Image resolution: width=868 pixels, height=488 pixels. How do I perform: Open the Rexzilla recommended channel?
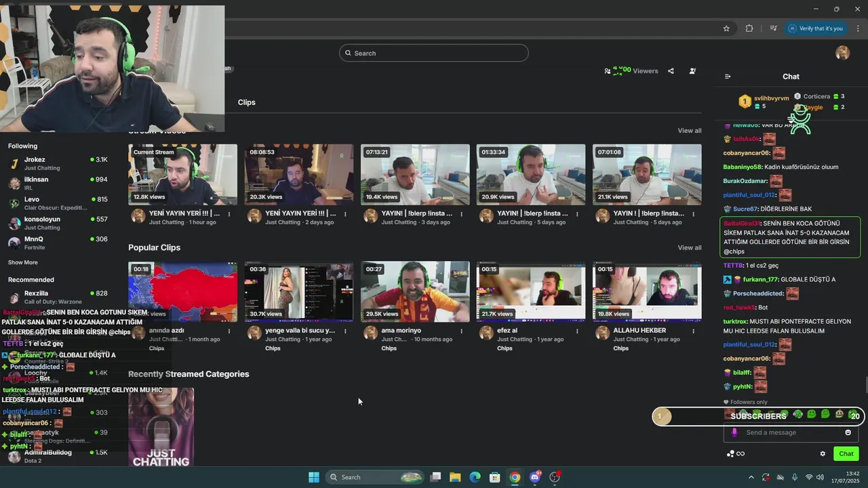click(58, 297)
